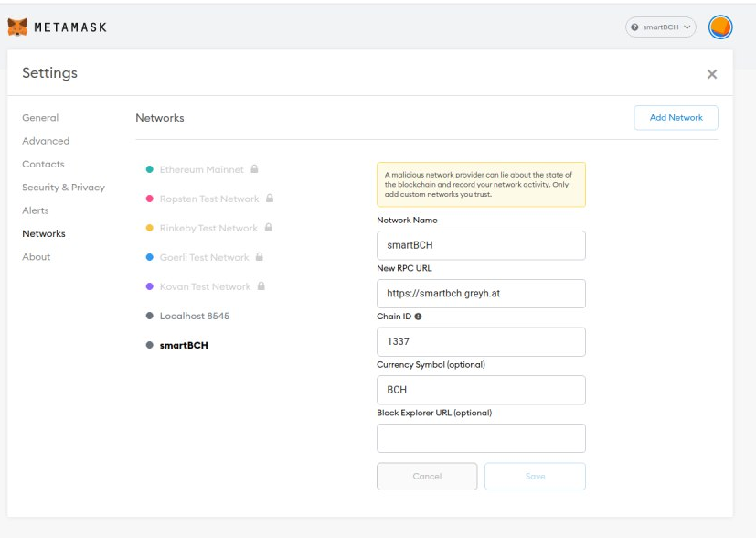Screen dimensions: 756x538
Task: Focus the Currency Symbol field
Action: [481, 390]
